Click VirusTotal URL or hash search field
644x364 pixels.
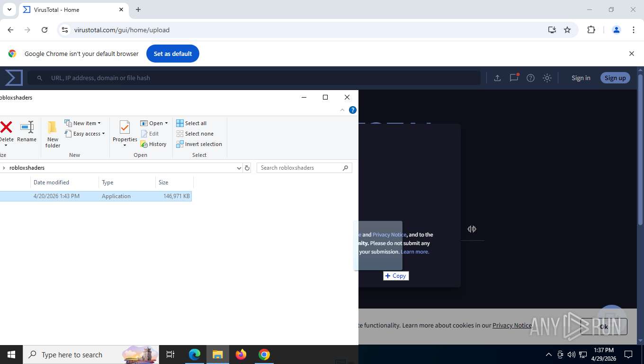click(x=254, y=78)
